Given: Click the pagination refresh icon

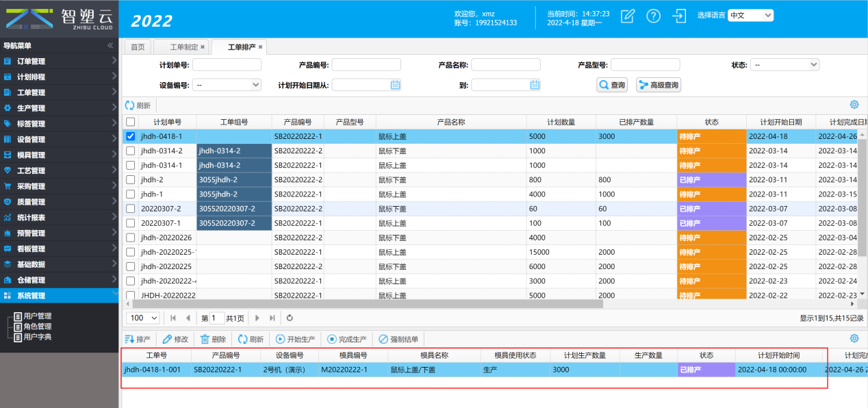Looking at the screenshot, I should tap(290, 318).
